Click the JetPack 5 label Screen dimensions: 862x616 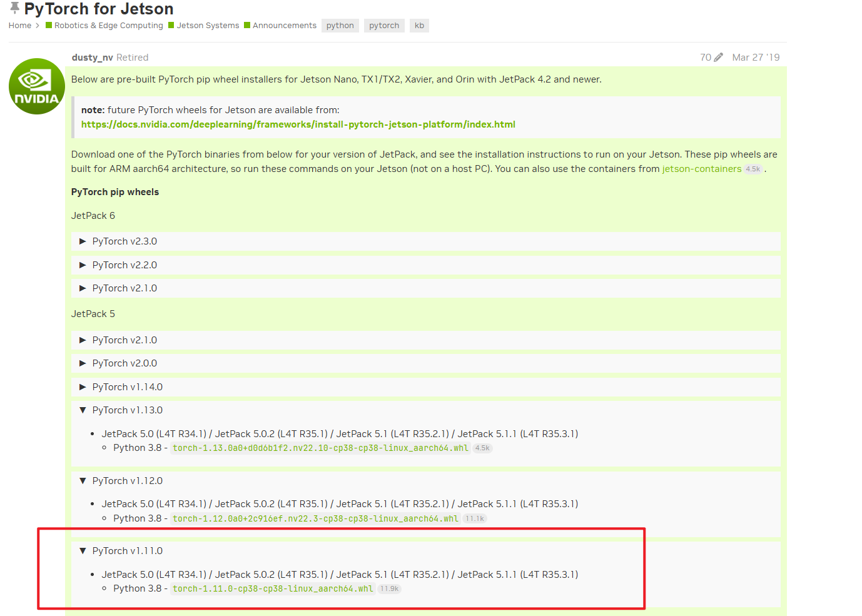[x=93, y=314]
